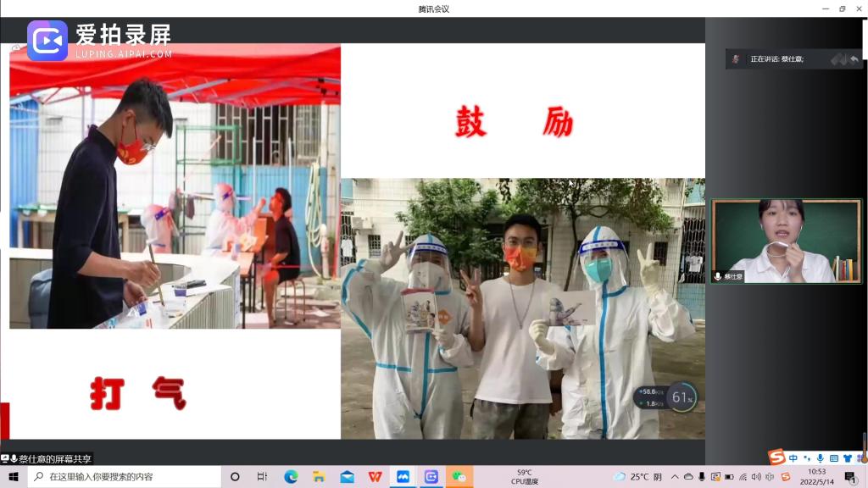Expand the hidden system tray icons
The height and width of the screenshot is (488, 868).
pyautogui.click(x=676, y=477)
